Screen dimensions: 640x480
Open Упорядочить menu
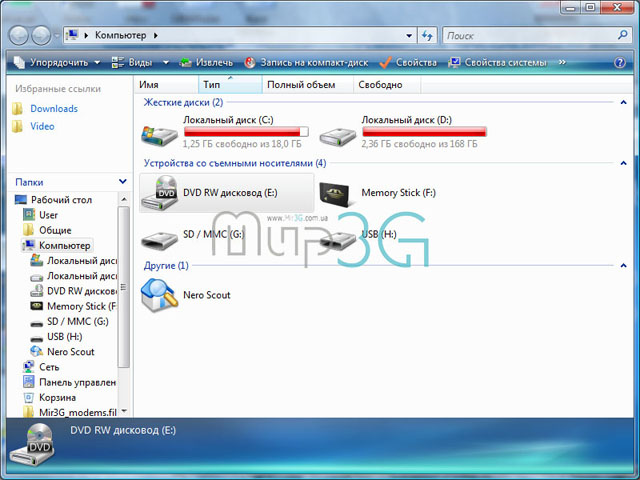tap(57, 62)
